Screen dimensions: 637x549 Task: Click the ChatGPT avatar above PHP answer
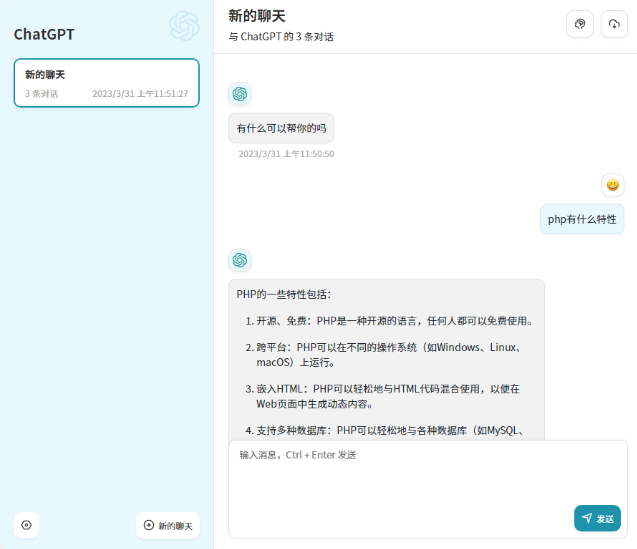click(x=240, y=260)
